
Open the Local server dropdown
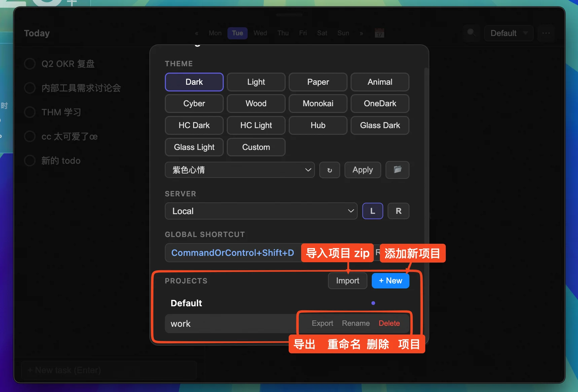coord(261,211)
